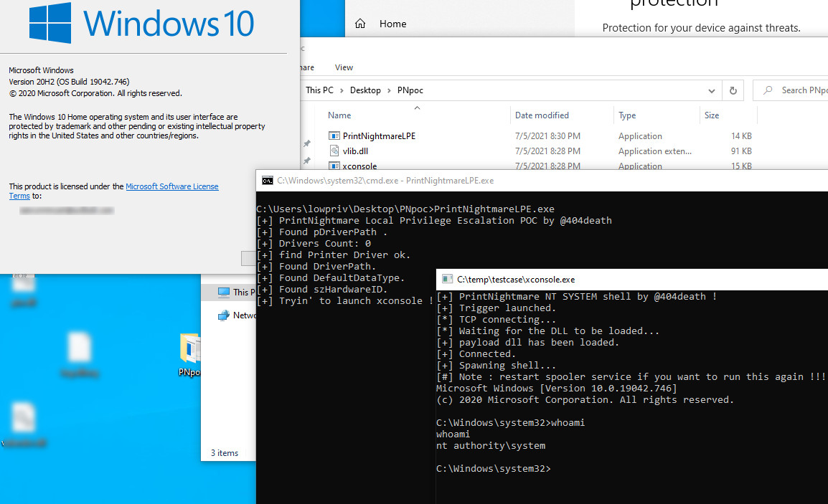Sort files by Name column
Viewport: 828px width, 504px height.
[339, 115]
